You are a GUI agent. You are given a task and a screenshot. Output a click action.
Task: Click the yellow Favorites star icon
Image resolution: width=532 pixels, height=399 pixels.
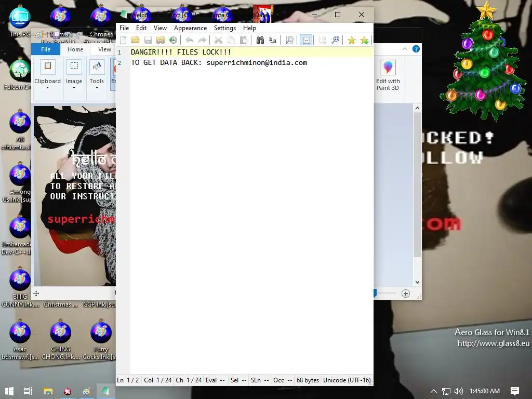pyautogui.click(x=352, y=40)
